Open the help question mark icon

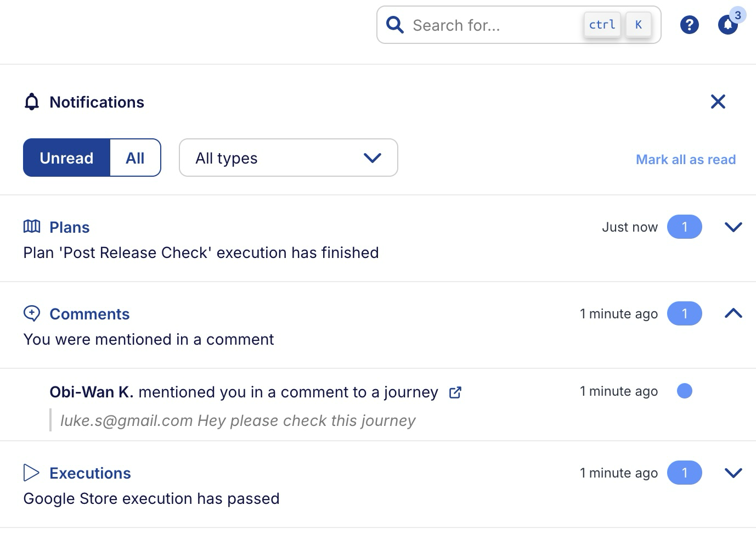point(689,25)
